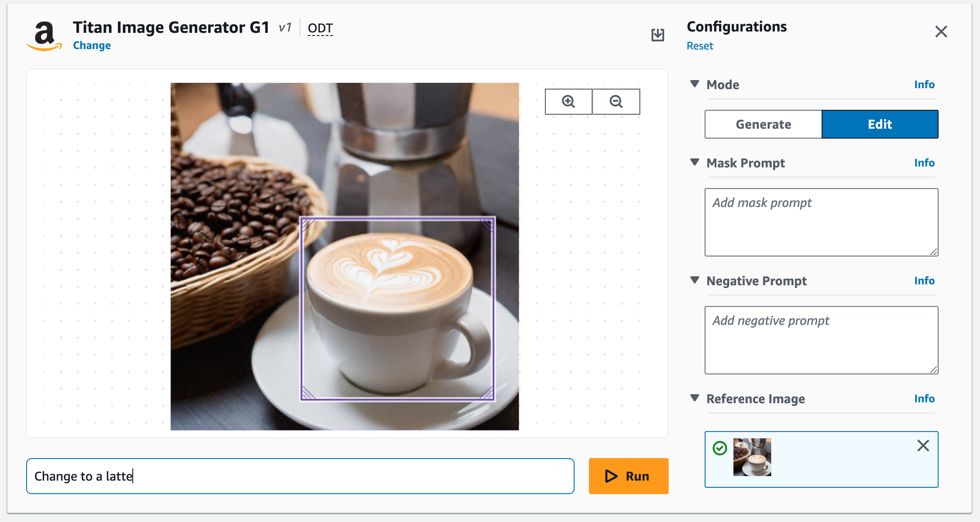The height and width of the screenshot is (522, 980).
Task: Close the Configurations panel
Action: tap(941, 31)
